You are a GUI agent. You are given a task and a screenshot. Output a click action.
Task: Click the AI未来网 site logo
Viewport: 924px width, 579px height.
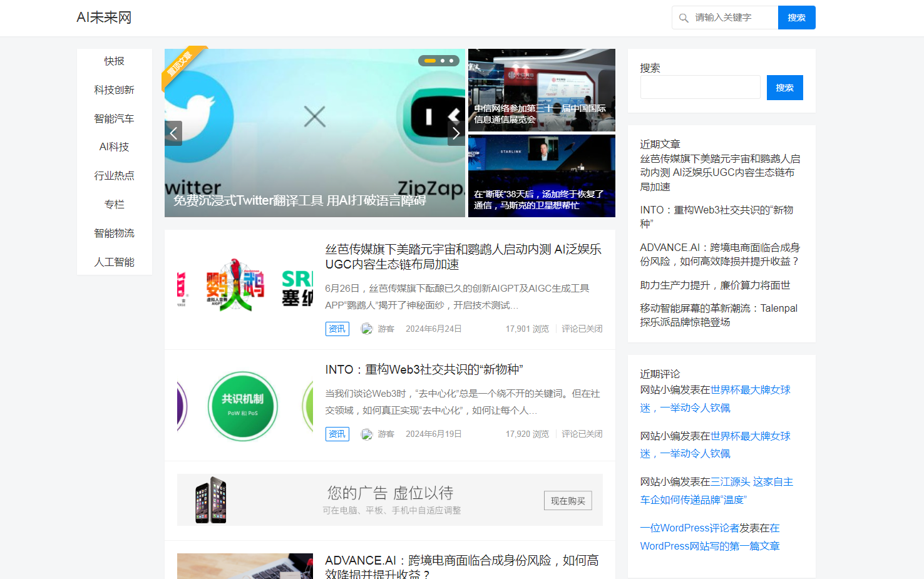point(104,18)
